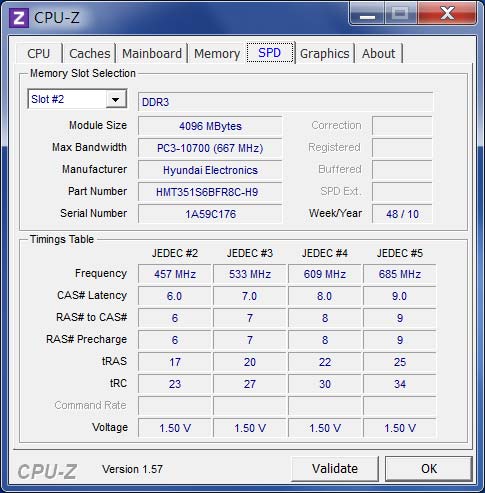Click the CPU-Z purple logo icon
This screenshot has width=485, height=493.
pos(19,18)
